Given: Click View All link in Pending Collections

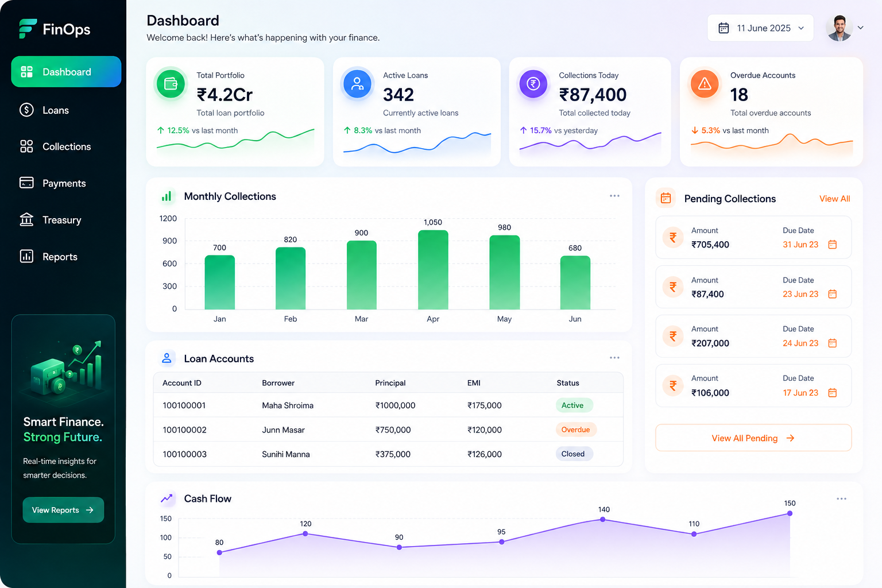Looking at the screenshot, I should tap(834, 199).
